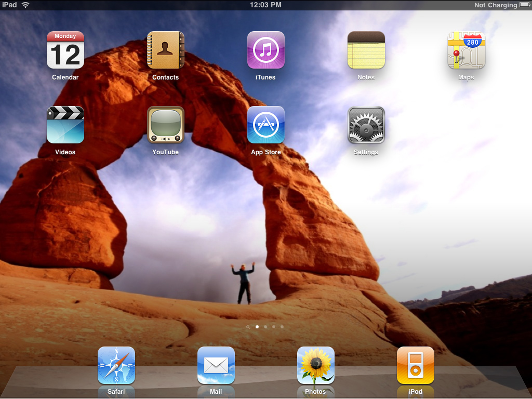
Task: Tap the Wi-Fi status icon
Action: point(25,5)
